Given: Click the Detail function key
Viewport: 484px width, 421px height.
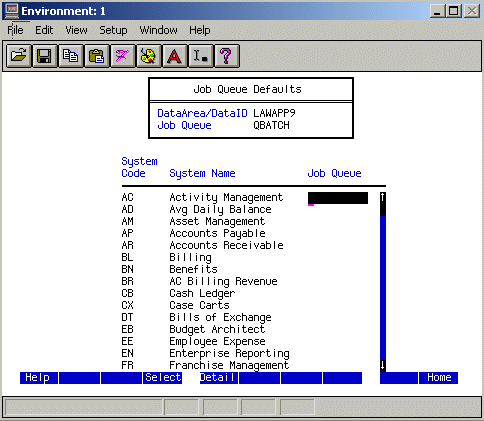Looking at the screenshot, I should (219, 378).
